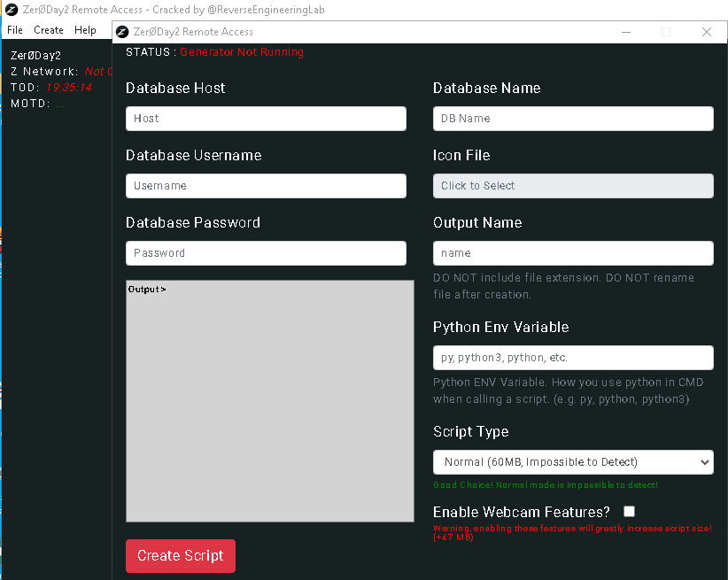Minimize the inner Zer0Day2 Remote Access window

pos(626,32)
